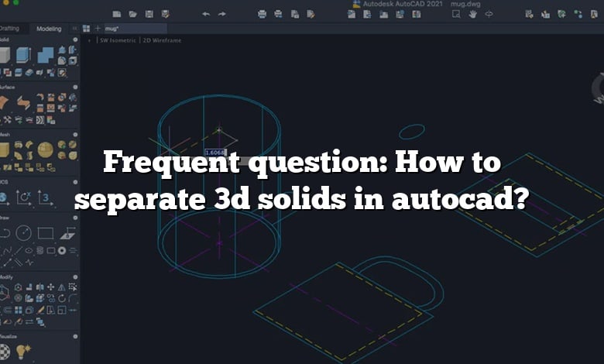Viewport: 604px width, 364px height.
Task: Expand the Visualize panel options button
Action: [x=75, y=336]
